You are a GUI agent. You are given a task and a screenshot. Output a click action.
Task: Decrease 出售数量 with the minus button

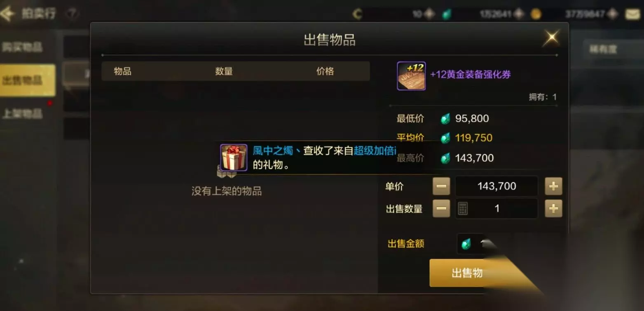(x=441, y=209)
